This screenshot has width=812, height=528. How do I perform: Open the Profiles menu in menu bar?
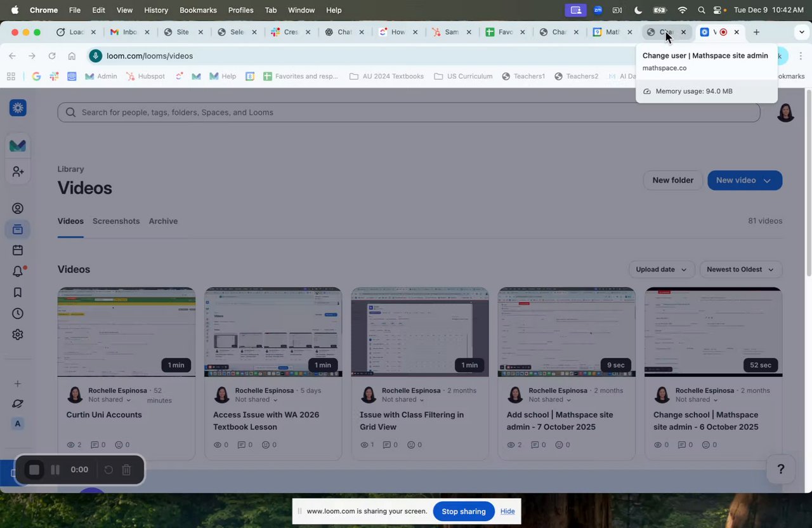click(240, 10)
